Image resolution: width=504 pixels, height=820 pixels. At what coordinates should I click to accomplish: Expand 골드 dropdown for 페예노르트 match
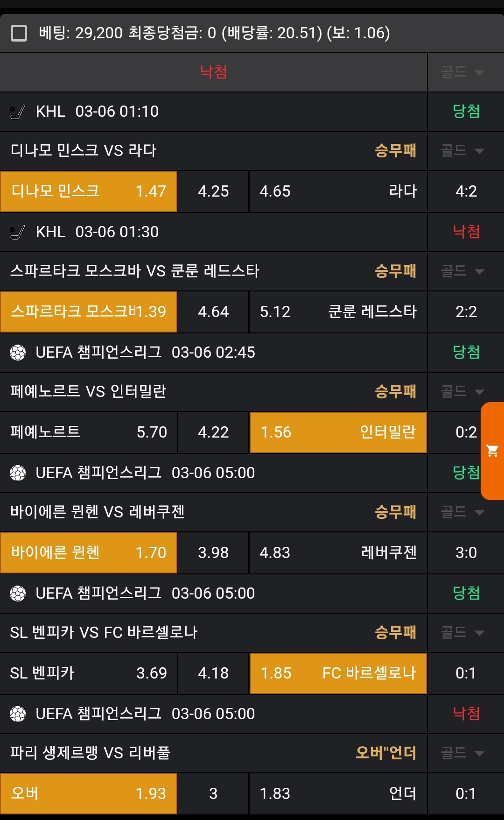tap(462, 391)
